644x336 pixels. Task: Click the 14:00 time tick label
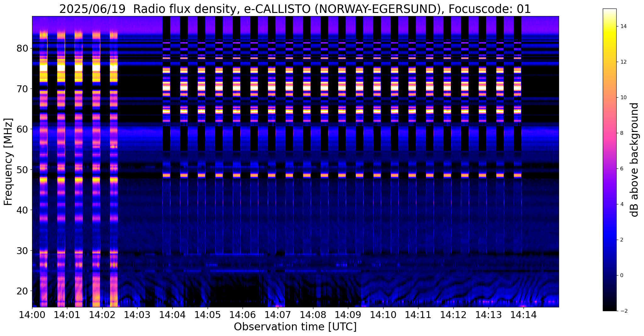click(32, 315)
